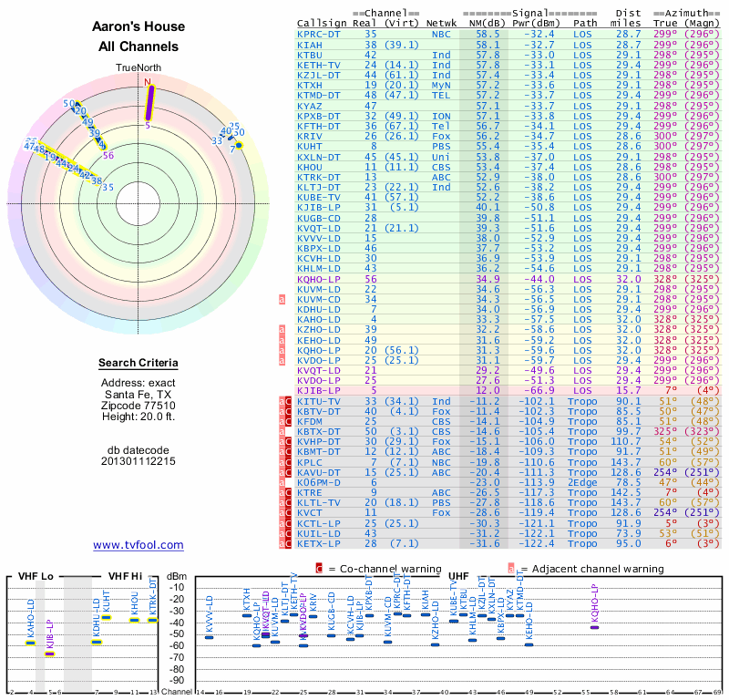Click the 'Search Criteria' heading
The image size is (729, 700).
pos(139,363)
